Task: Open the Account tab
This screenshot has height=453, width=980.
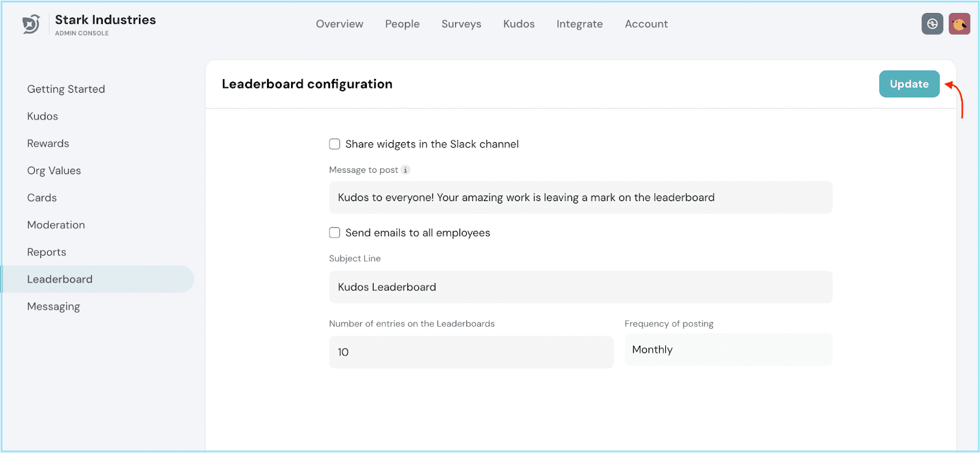Action: [646, 24]
